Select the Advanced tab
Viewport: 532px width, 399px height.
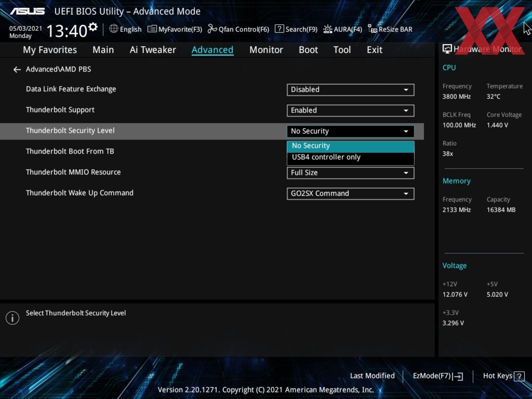tap(212, 50)
